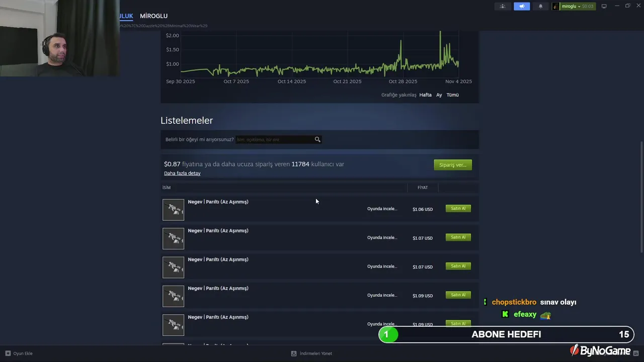Click Satın Al in the third listing row
The image size is (644, 362).
click(x=458, y=266)
